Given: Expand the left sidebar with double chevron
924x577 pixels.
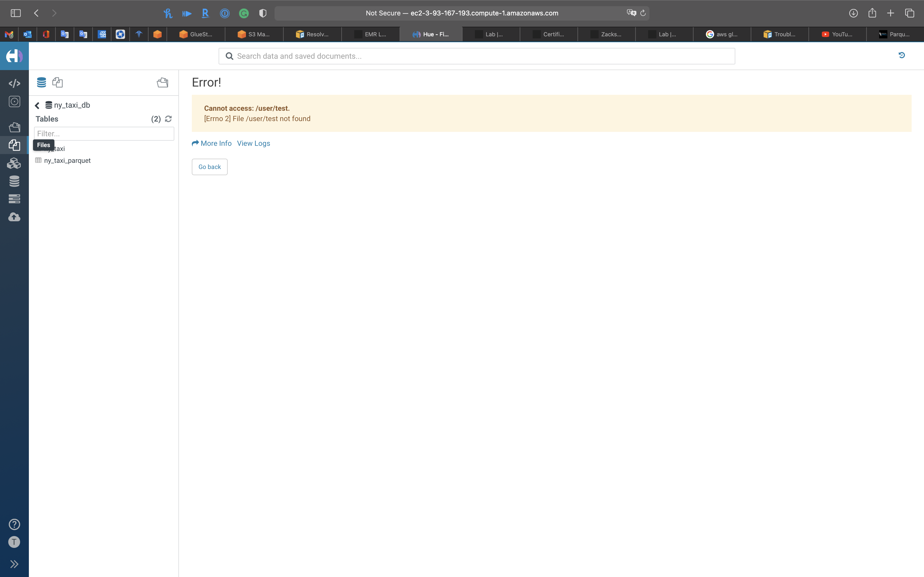Looking at the screenshot, I should pyautogui.click(x=14, y=564).
